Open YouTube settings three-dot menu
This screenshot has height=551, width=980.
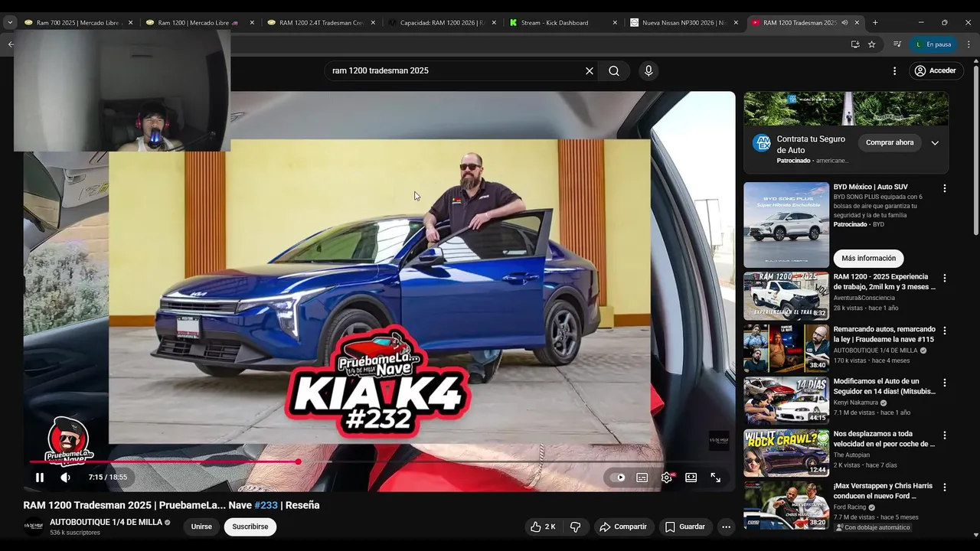(x=894, y=71)
